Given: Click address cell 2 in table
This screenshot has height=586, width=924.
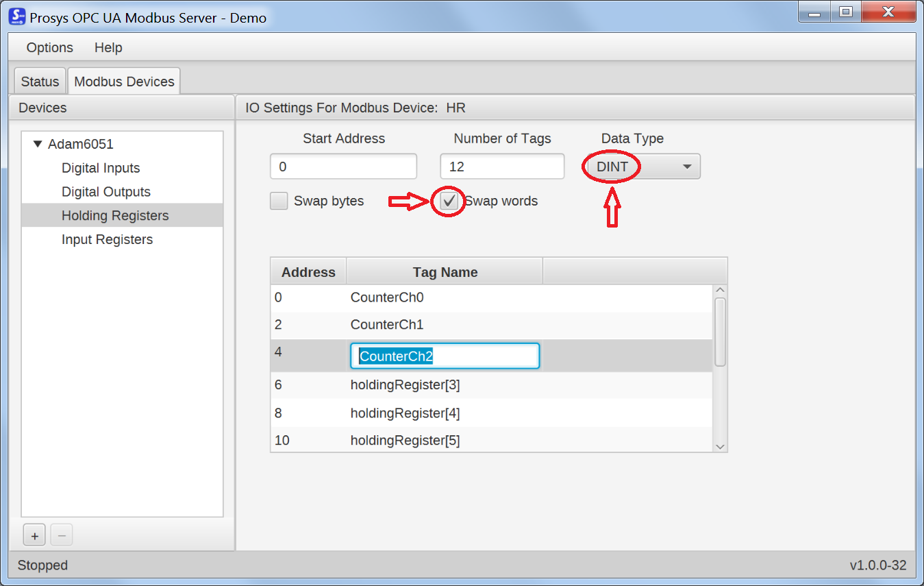Looking at the screenshot, I should (x=308, y=324).
